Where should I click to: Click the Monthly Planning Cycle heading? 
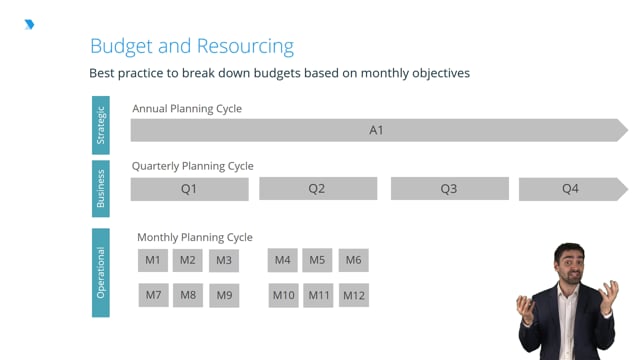(x=195, y=238)
